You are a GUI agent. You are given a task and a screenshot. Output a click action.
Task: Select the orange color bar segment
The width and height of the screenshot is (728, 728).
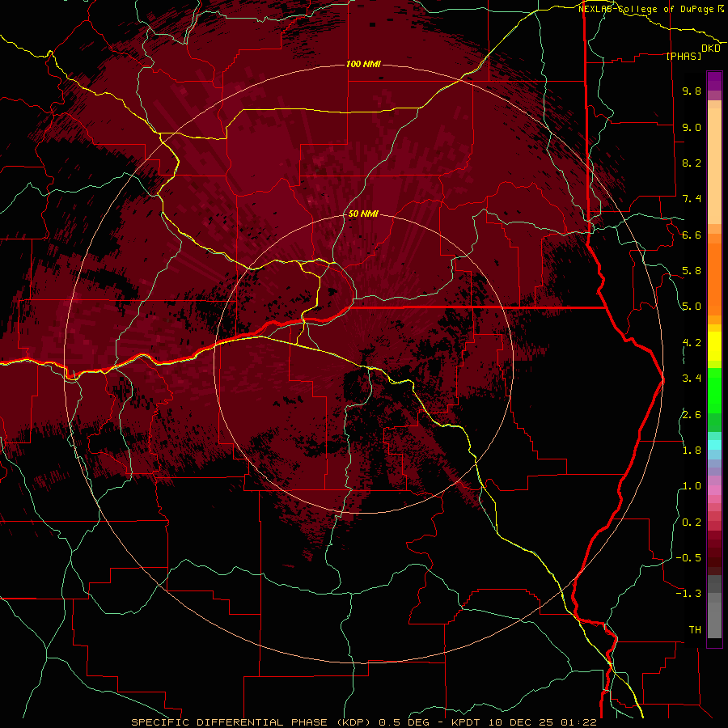(714, 280)
